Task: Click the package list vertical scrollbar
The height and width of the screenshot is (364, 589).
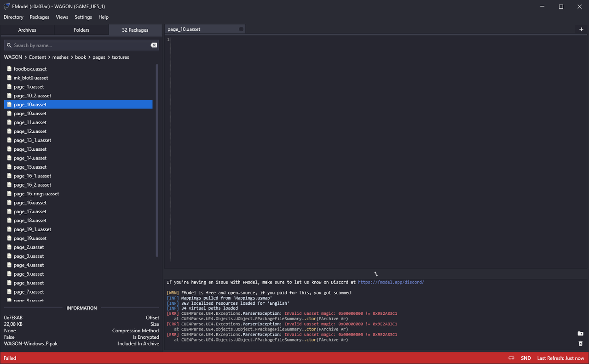Action: click(x=157, y=160)
